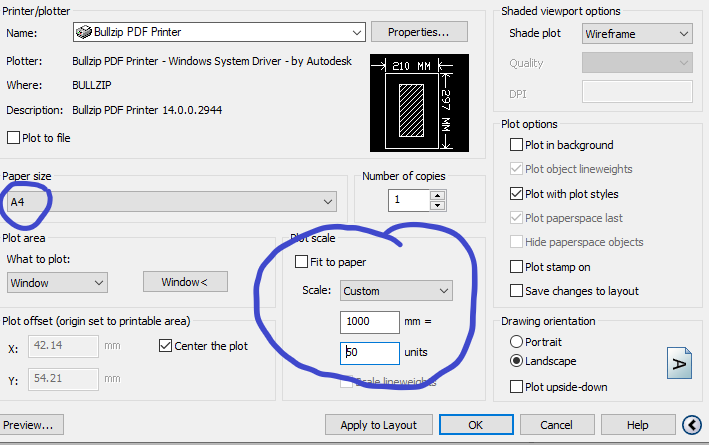Toggle Plot with plot styles checkbox

coord(516,194)
